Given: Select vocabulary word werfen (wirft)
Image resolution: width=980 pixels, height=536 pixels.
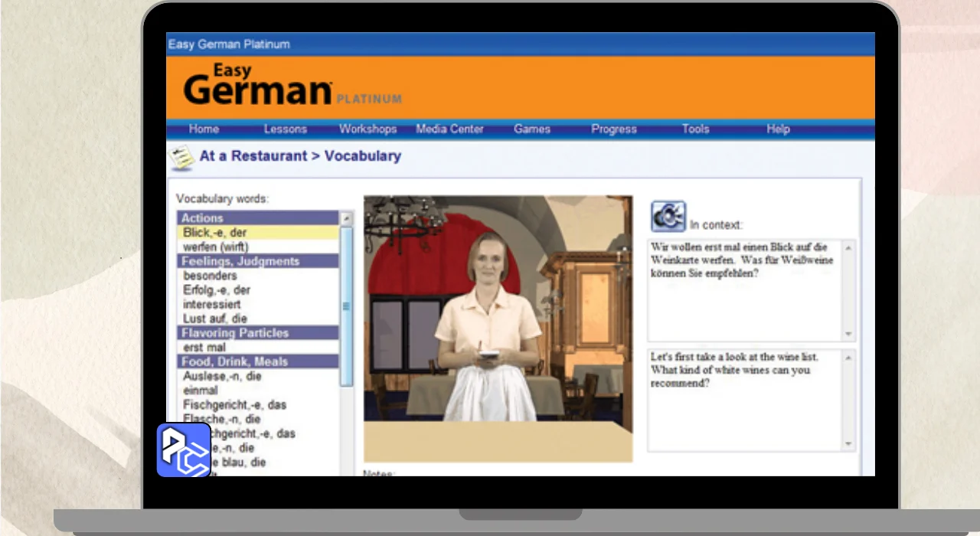Looking at the screenshot, I should point(258,247).
